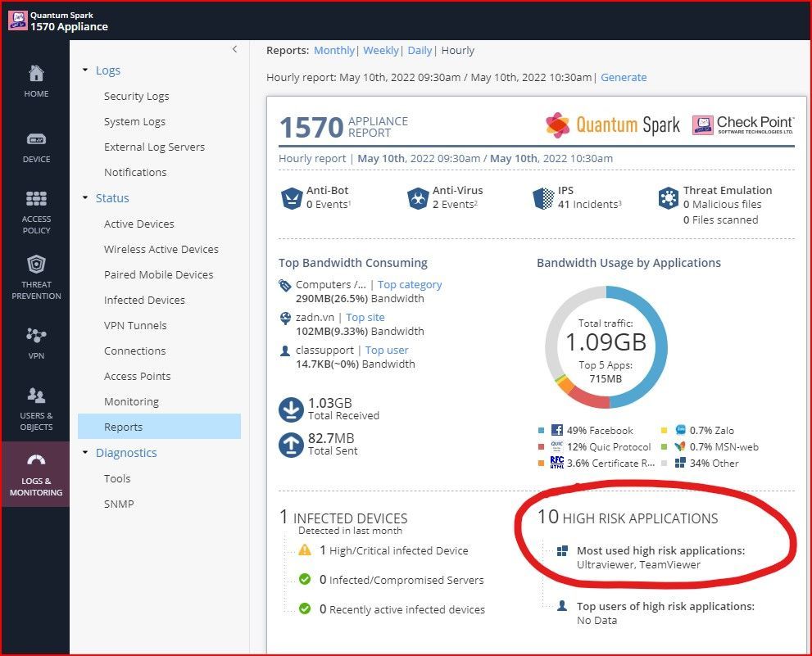The width and height of the screenshot is (812, 656).
Task: Open the SNMP diagnostics page
Action: click(119, 504)
